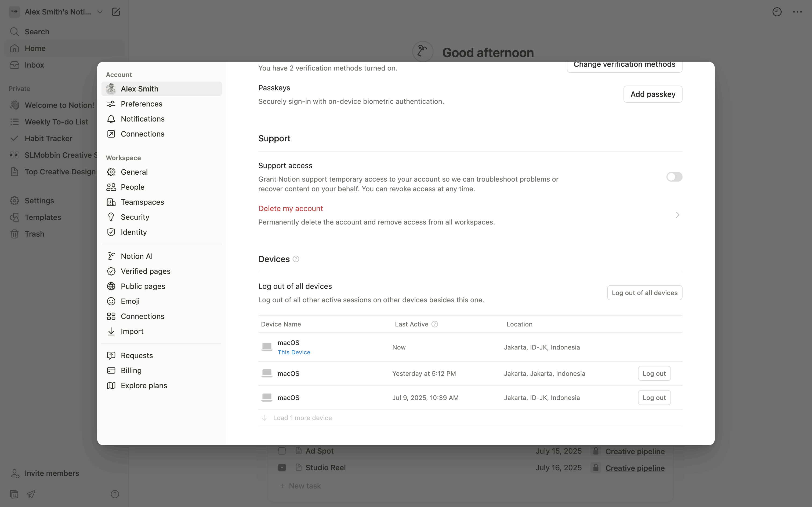Click the Last Active info icon
Viewport: 812px width, 507px height.
click(x=434, y=324)
